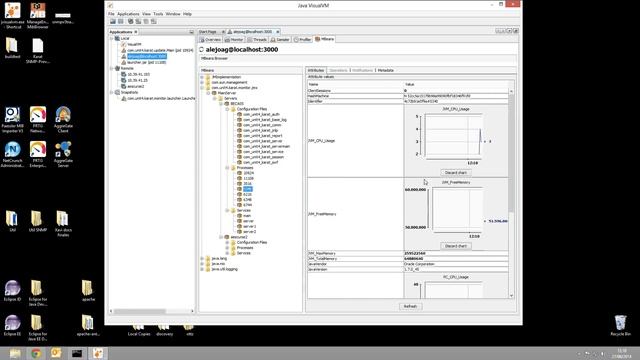Expand the java.util.logging MBean node

click(x=202, y=269)
